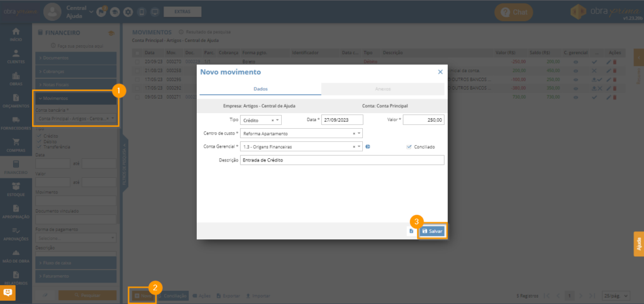The image size is (644, 304).
Task: Click the notifications flag icon in header
Action: pos(101,12)
